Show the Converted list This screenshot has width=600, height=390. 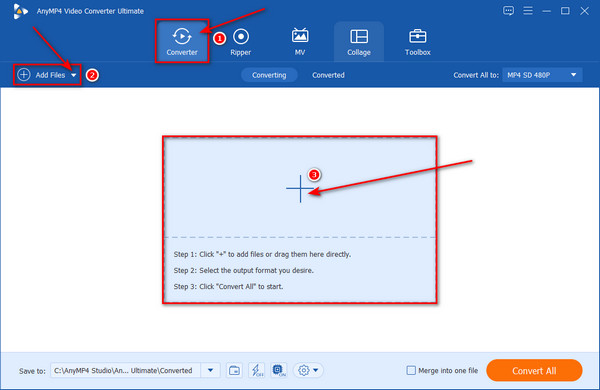coord(328,75)
